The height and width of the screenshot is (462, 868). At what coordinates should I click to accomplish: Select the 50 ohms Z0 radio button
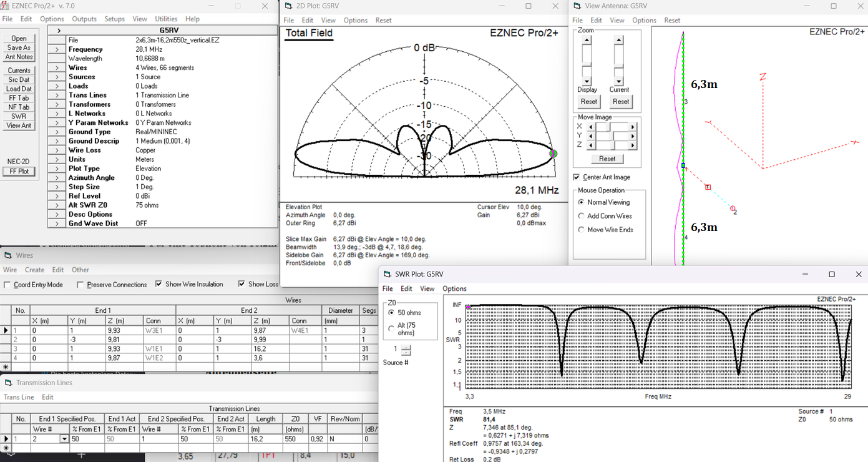(391, 312)
